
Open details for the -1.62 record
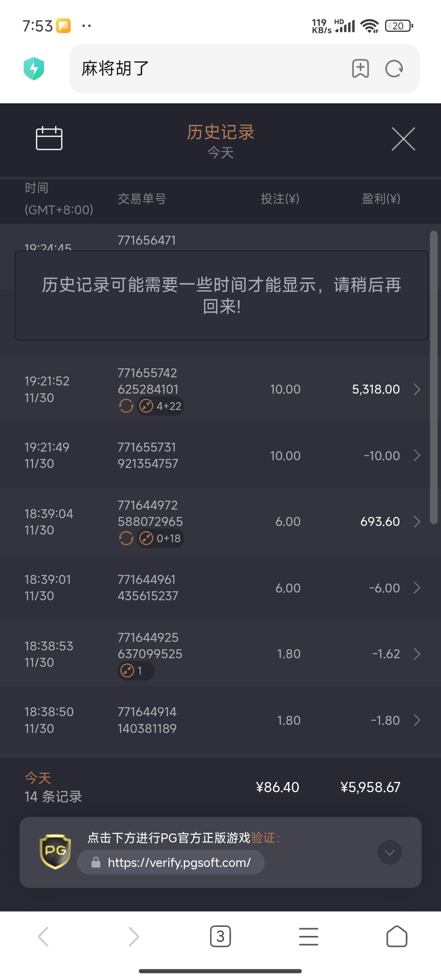click(x=416, y=654)
